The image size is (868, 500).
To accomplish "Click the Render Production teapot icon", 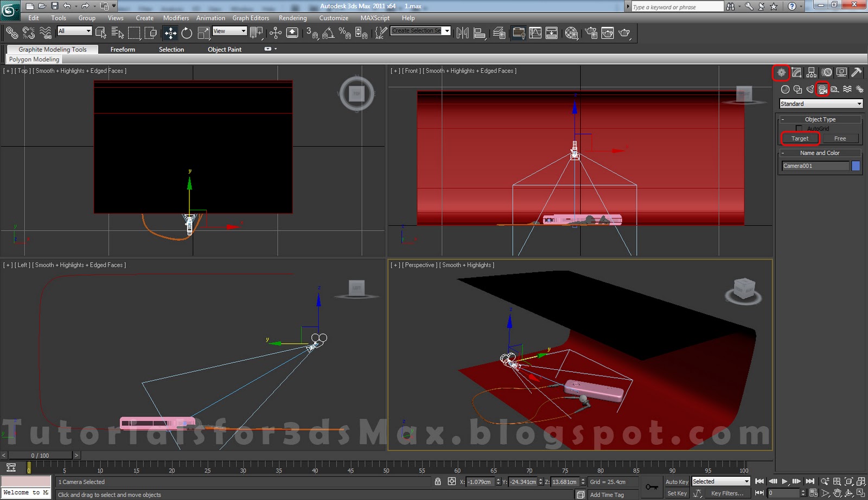I will pyautogui.click(x=624, y=33).
